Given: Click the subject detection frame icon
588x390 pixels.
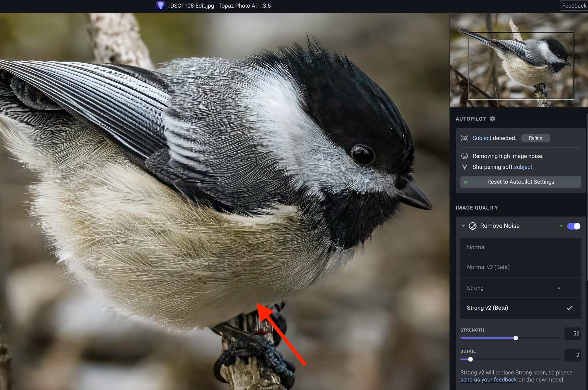Looking at the screenshot, I should pyautogui.click(x=464, y=138).
